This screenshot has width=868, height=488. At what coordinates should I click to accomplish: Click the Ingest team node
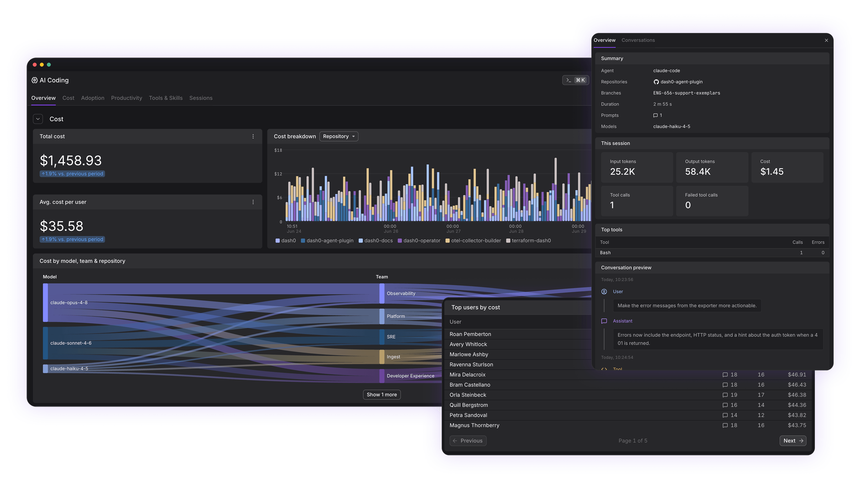tap(382, 357)
